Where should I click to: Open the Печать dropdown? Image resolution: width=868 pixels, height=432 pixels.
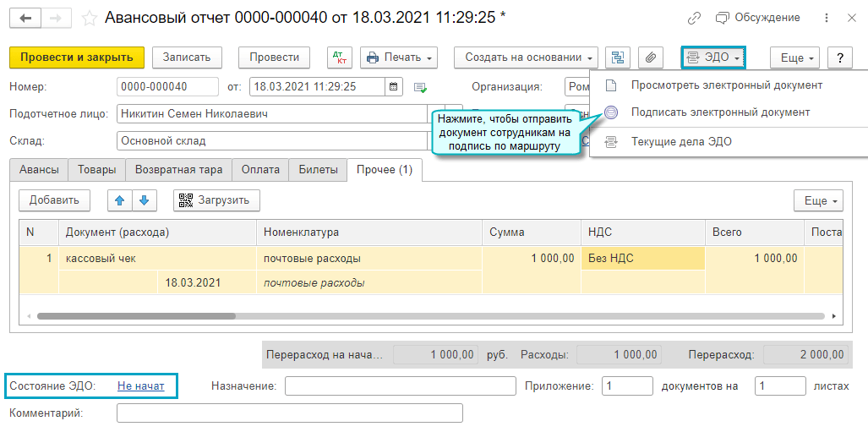tap(399, 57)
